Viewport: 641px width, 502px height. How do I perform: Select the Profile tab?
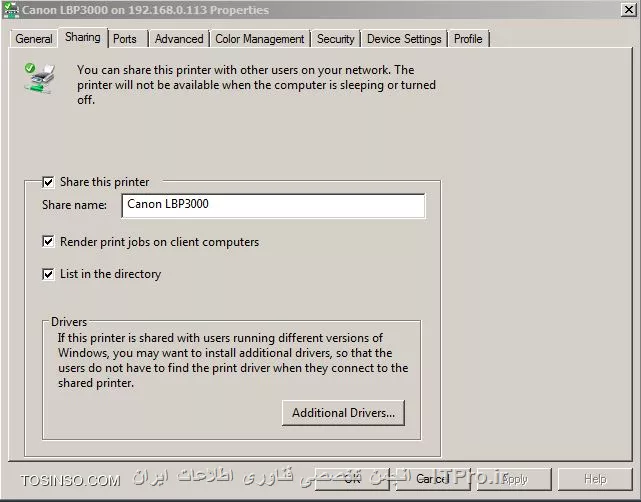coord(468,39)
